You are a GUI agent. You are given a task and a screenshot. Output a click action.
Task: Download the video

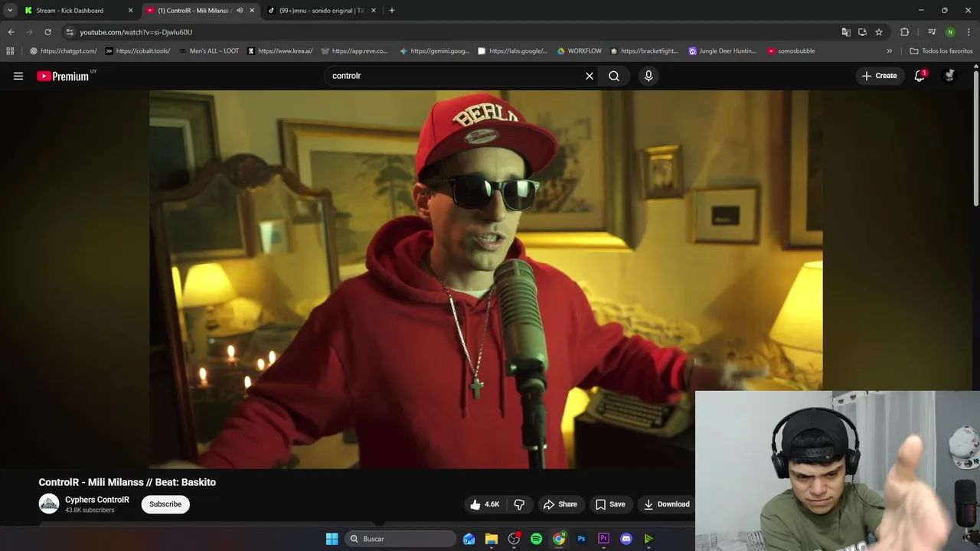(x=667, y=504)
